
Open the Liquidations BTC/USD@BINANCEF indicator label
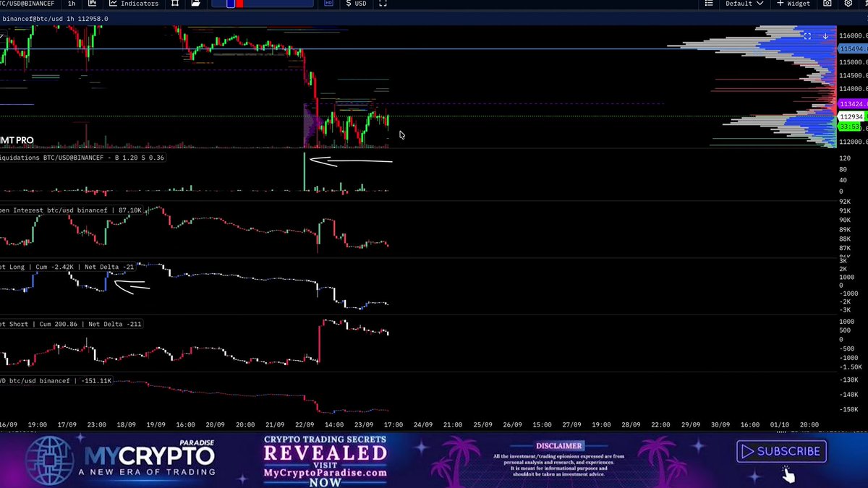point(82,157)
